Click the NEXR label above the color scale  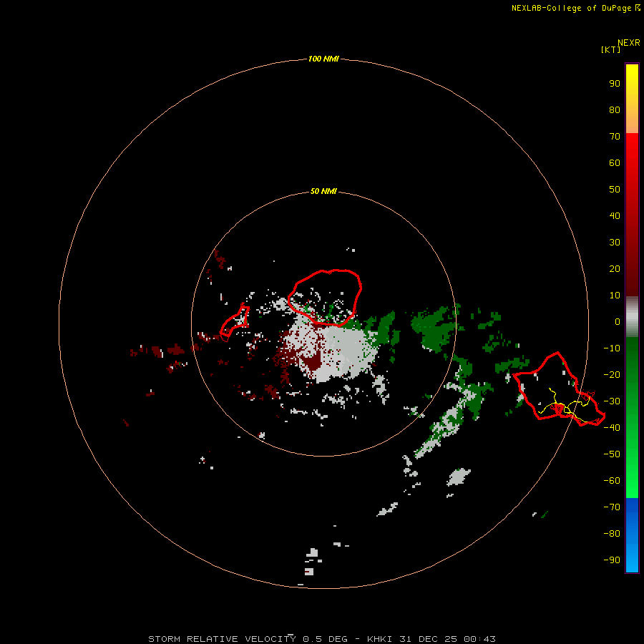[x=628, y=43]
